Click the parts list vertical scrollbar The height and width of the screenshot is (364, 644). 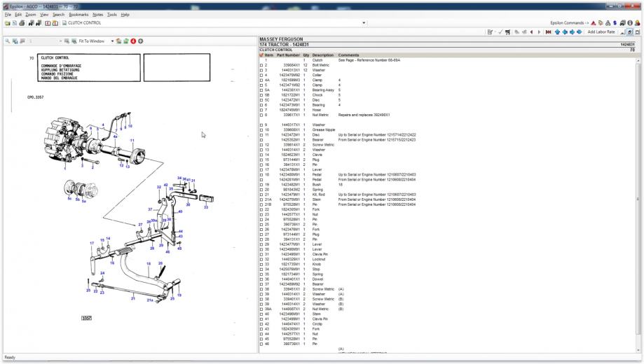(638, 199)
